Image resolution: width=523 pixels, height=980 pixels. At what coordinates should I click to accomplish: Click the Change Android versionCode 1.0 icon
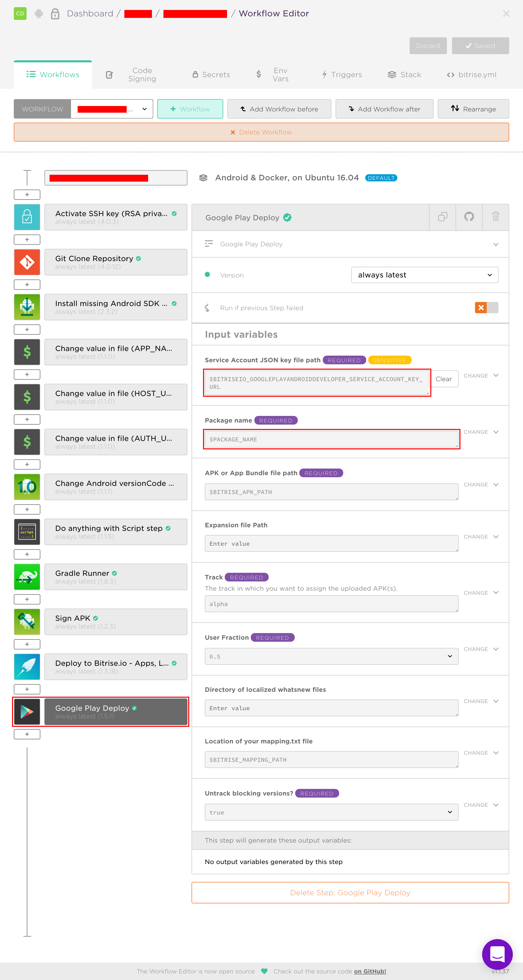pos(27,487)
